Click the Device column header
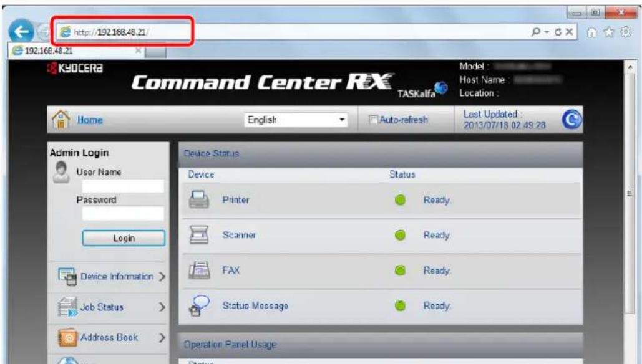Image resolution: width=642 pixels, height=364 pixels. 201,175
